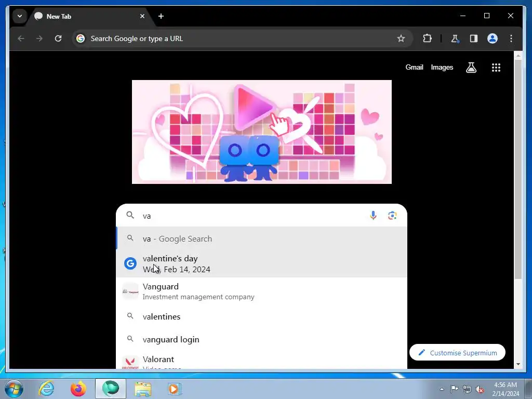
Task: Select the valentine's day suggestion
Action: pyautogui.click(x=262, y=263)
